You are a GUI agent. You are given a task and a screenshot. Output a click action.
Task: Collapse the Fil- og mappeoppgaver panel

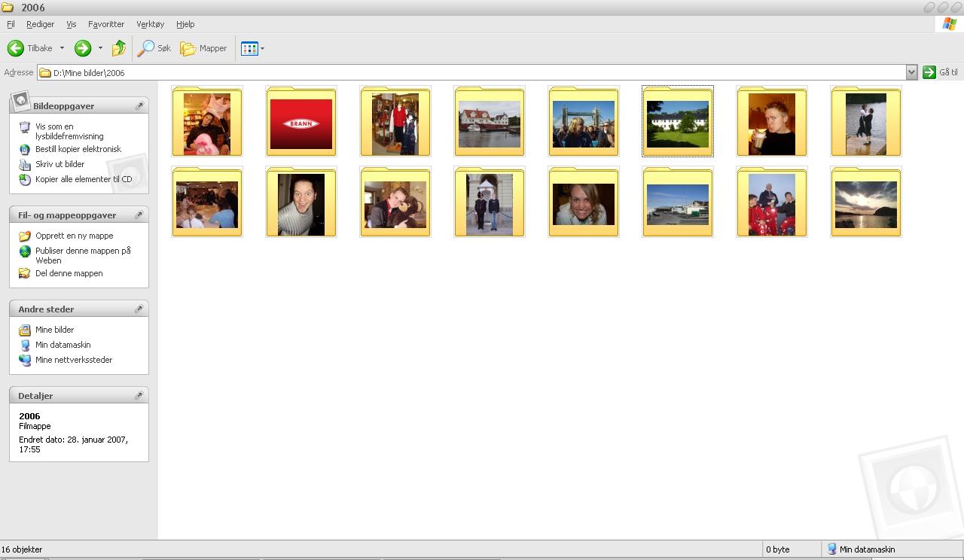[139, 215]
